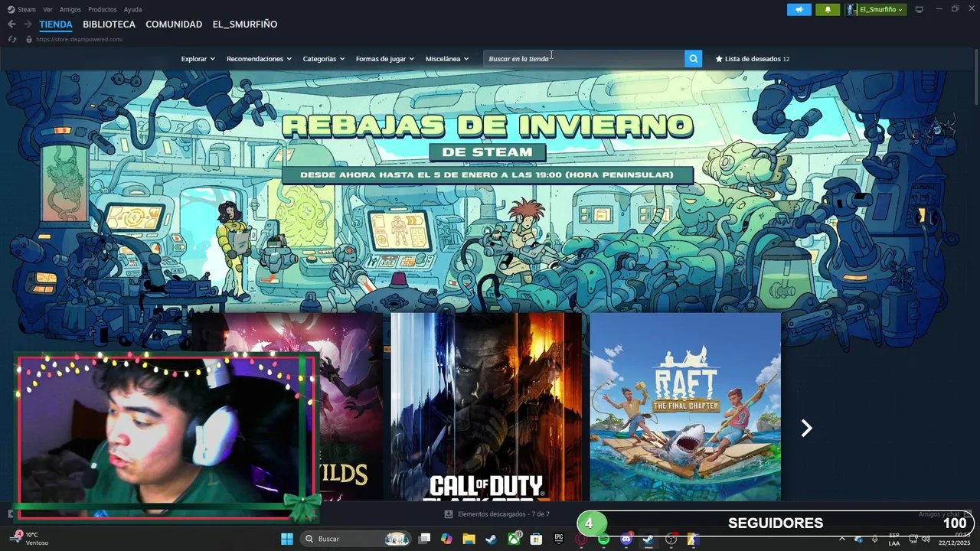This screenshot has height=551, width=980.
Task: Click the padlock icon beside the URL
Action: [29, 39]
